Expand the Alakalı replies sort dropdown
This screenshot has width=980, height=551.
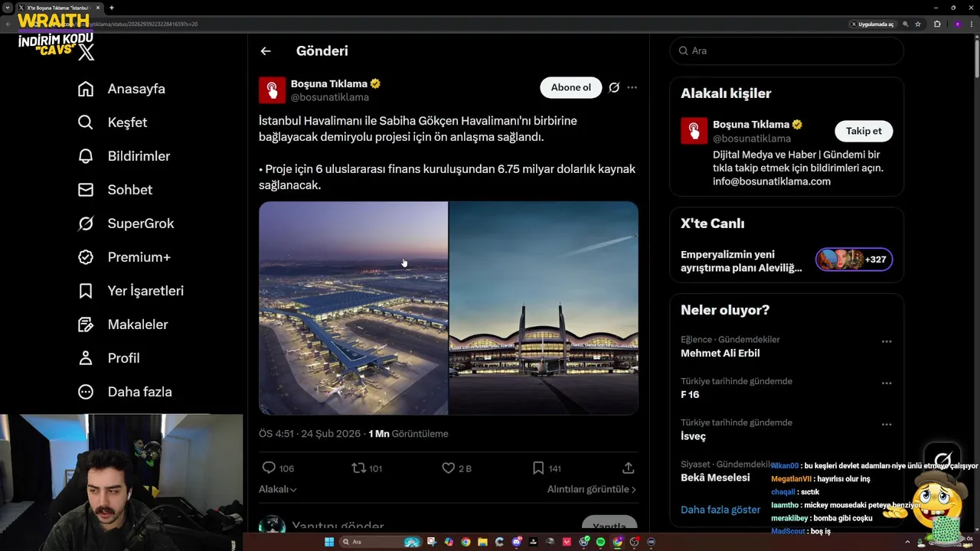(278, 489)
